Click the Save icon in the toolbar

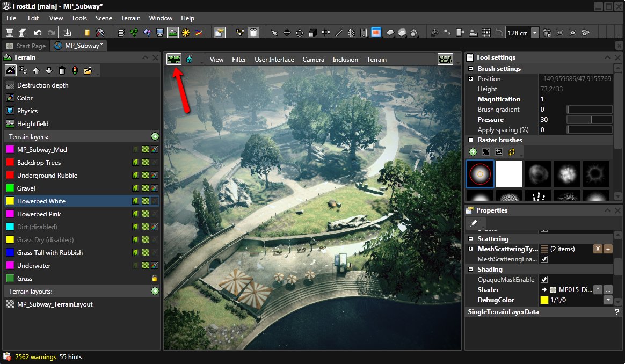coord(10,33)
